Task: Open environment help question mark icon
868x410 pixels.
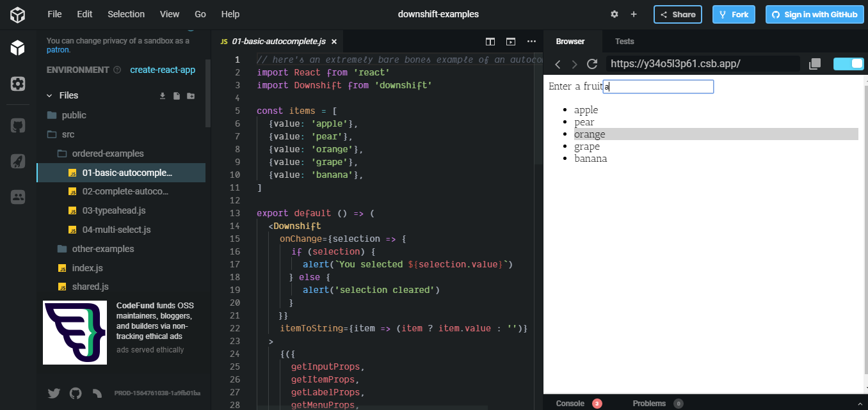Action: 117,70
